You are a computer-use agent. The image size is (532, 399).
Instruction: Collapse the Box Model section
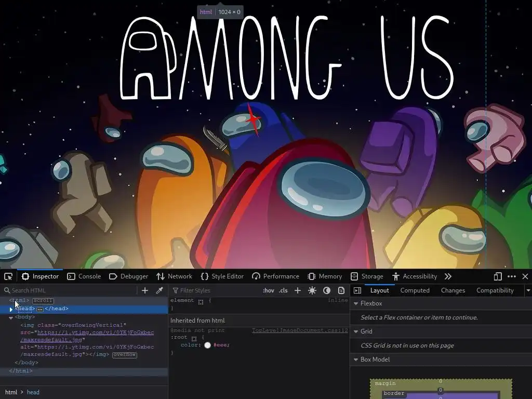coord(356,360)
